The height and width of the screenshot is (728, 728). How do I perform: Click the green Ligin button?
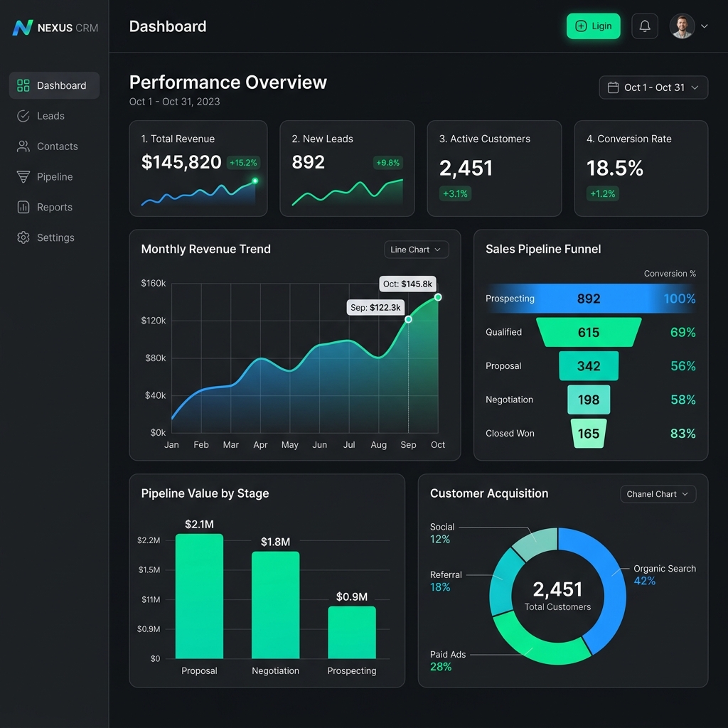point(593,26)
